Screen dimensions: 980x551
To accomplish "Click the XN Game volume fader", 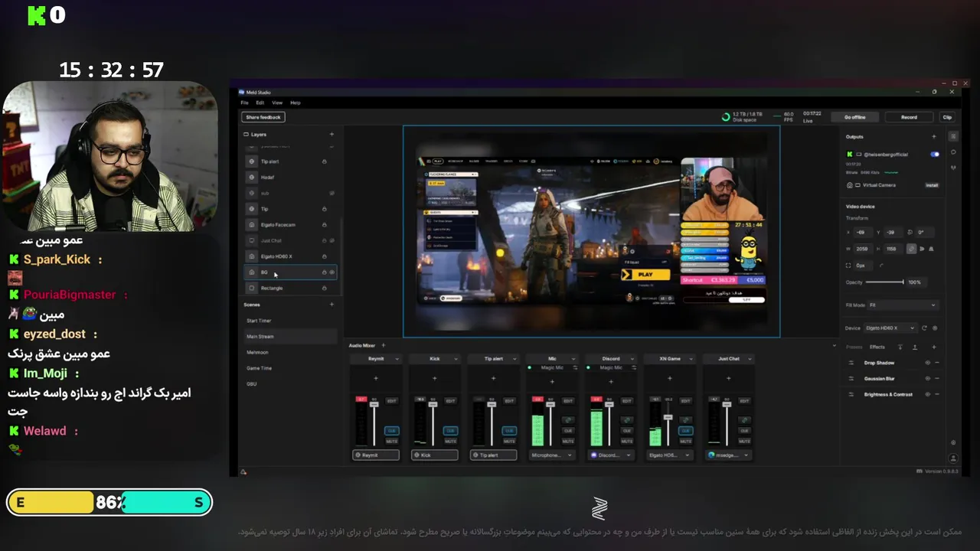I will point(668,417).
